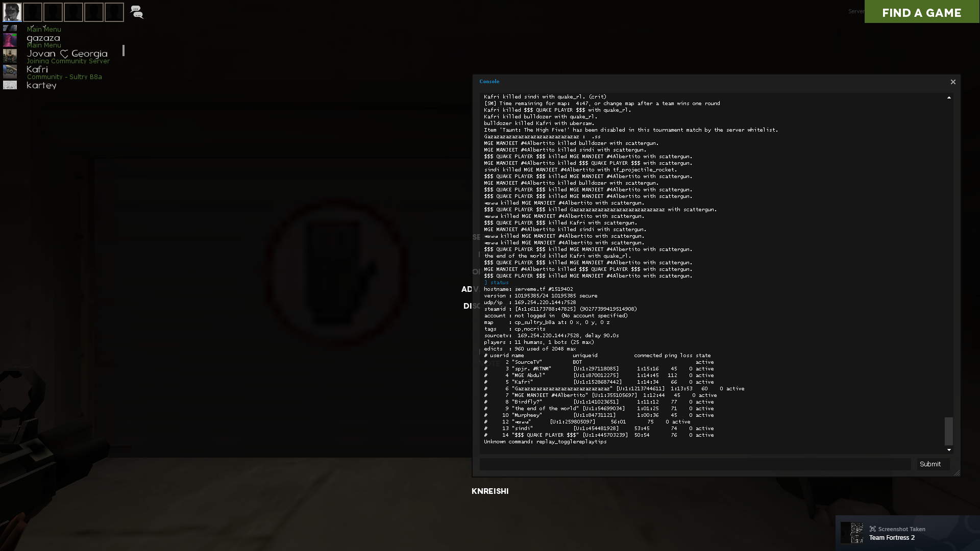The image size is (980, 551).
Task: Select the first empty party slot
Action: [33, 12]
